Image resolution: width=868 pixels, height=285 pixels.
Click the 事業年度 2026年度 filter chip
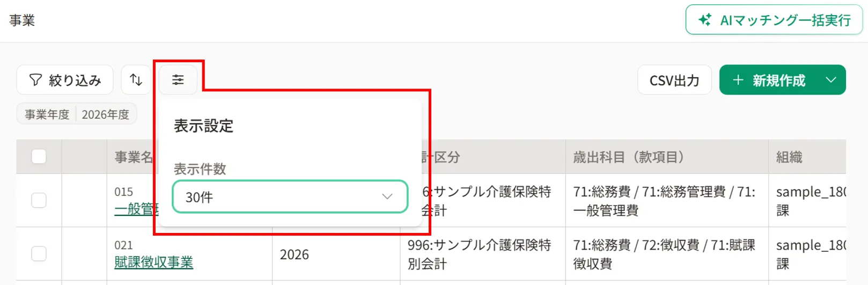[77, 114]
